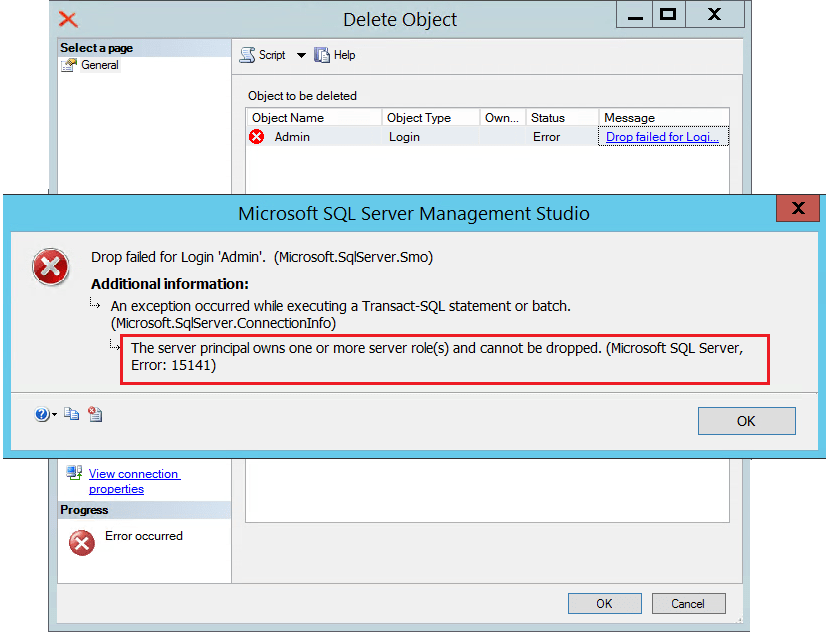Click the red X icon in Delete Object title bar
826x634 pixels.
point(68,19)
